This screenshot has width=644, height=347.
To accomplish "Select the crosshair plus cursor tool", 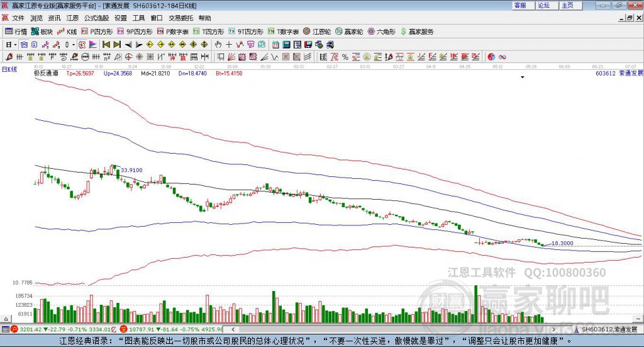I will pos(229,45).
